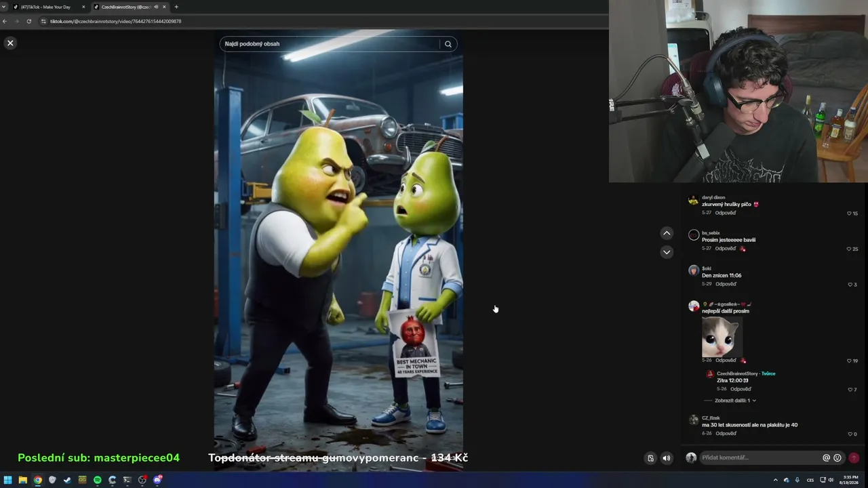Open bs_sebix's profile avatar
Viewport: 868px width, 488px height.
point(693,235)
